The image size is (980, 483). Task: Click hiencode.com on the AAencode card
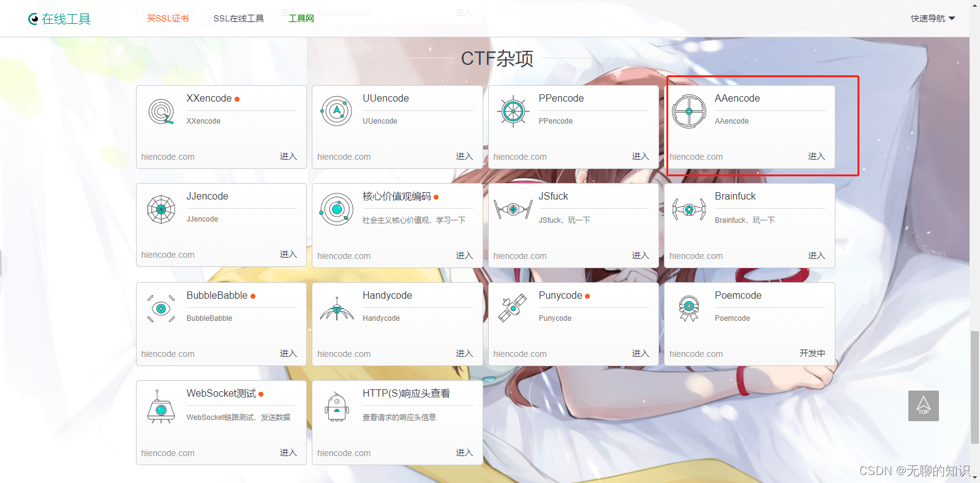click(x=696, y=157)
